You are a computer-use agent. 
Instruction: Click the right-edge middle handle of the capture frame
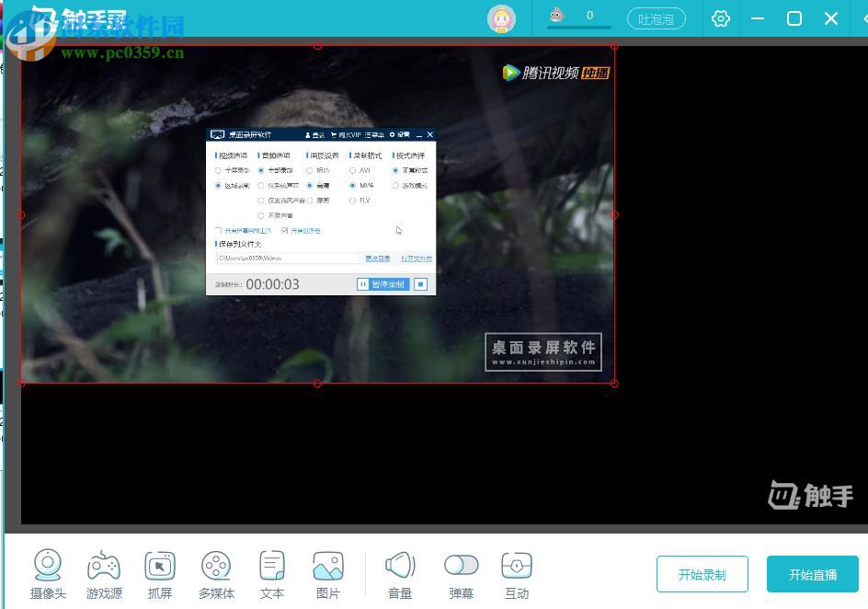tap(614, 214)
